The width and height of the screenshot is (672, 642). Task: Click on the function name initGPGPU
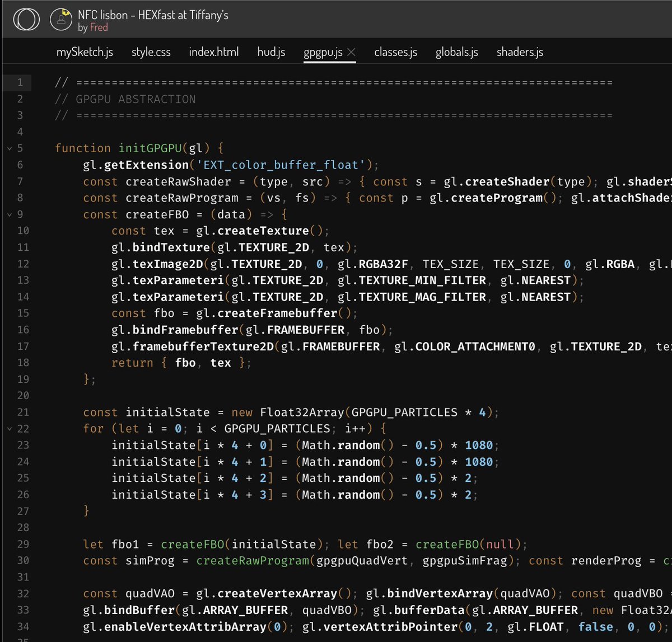pyautogui.click(x=150, y=148)
